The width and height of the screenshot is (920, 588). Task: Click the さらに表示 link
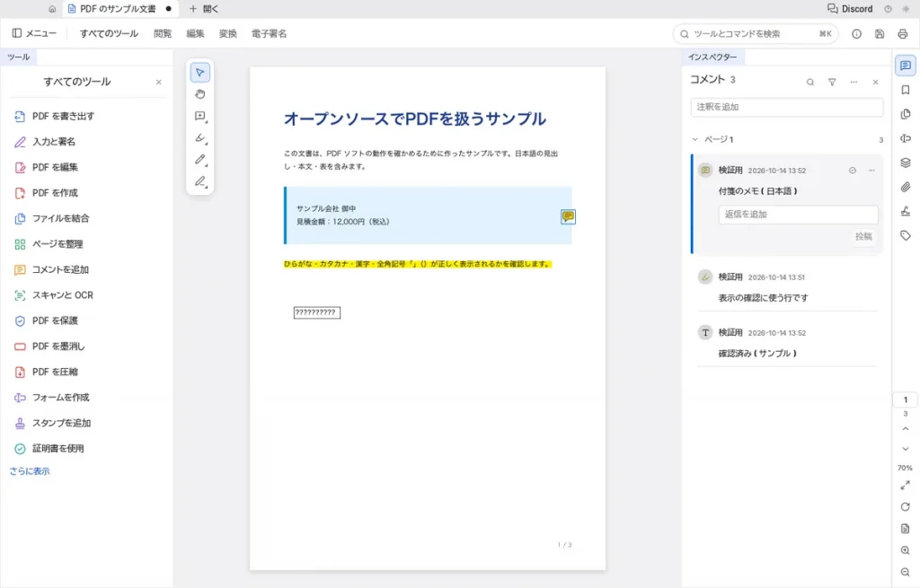point(30,471)
